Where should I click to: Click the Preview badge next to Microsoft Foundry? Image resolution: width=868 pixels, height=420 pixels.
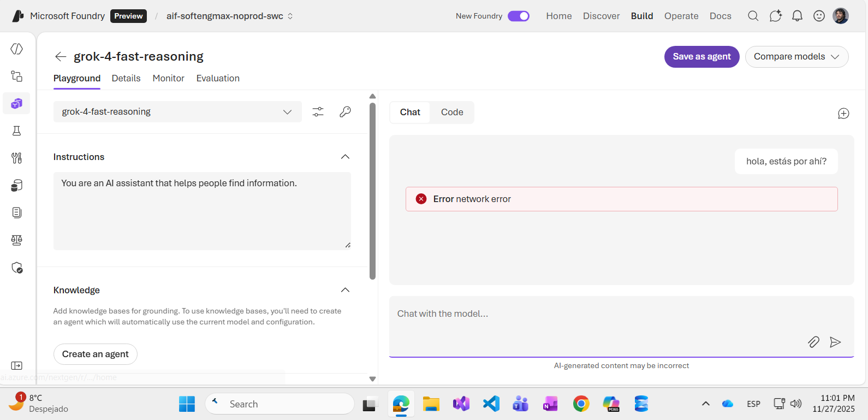[x=128, y=16]
